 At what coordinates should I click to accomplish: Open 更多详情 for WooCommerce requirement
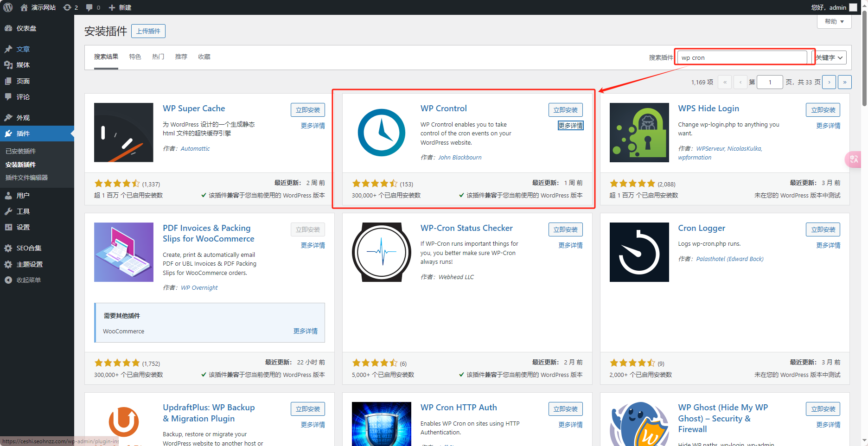pos(306,331)
